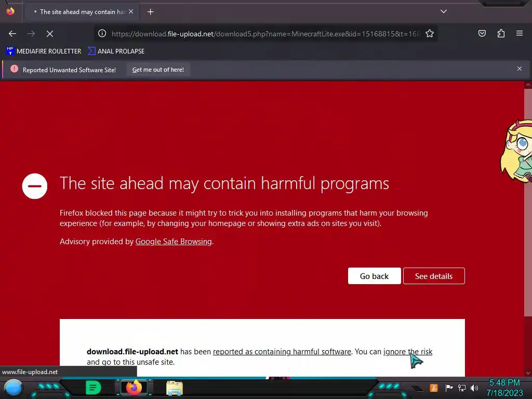Open Save to Pocket icon
Image resolution: width=532 pixels, height=399 pixels.
482,33
